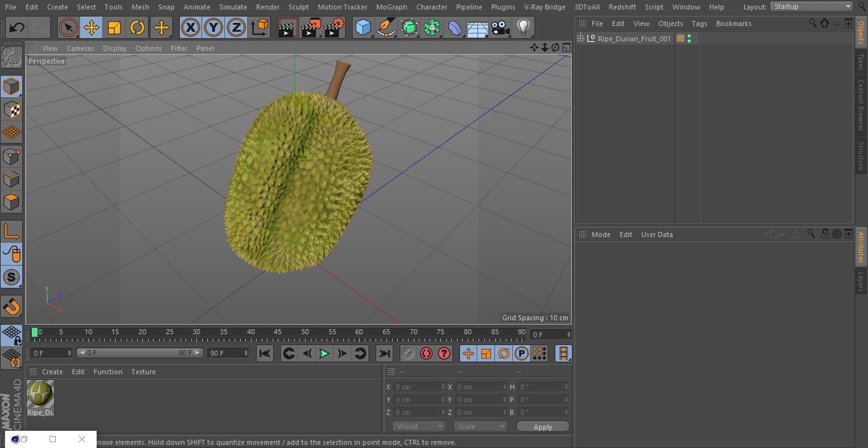Open viewport Cameras menu
The image size is (868, 448).
80,48
